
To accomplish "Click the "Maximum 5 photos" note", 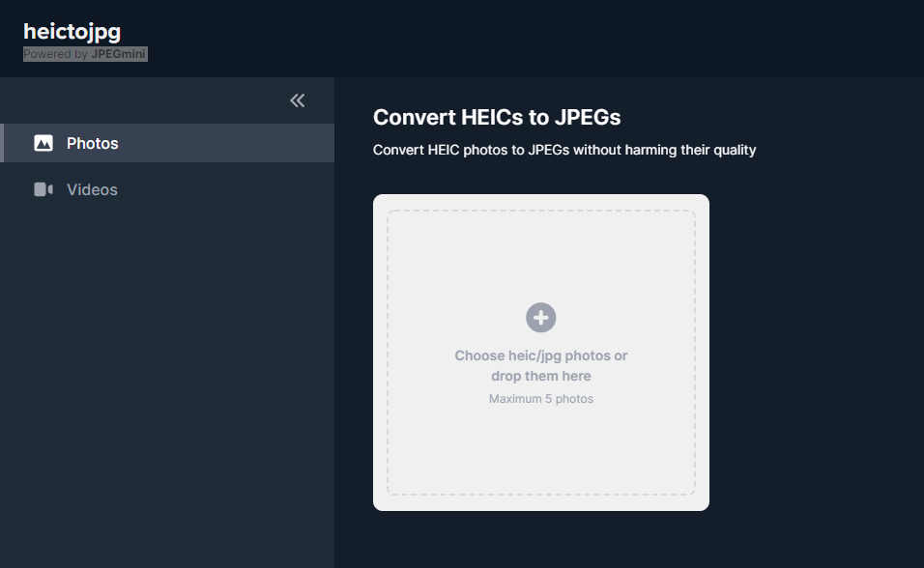I will pyautogui.click(x=541, y=399).
